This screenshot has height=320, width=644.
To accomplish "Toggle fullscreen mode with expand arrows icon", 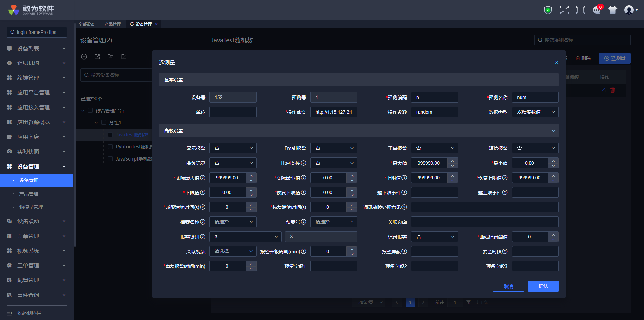I will pyautogui.click(x=564, y=10).
